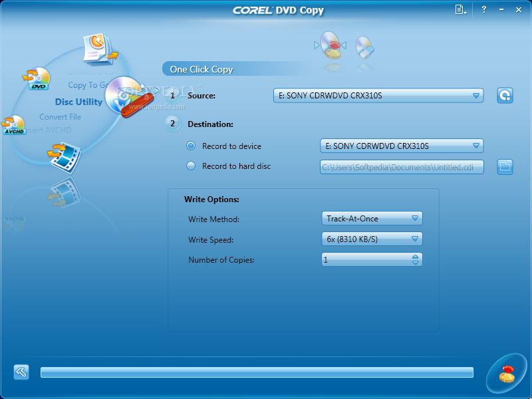
Task: Click the One Click Copy heading
Action: [201, 69]
